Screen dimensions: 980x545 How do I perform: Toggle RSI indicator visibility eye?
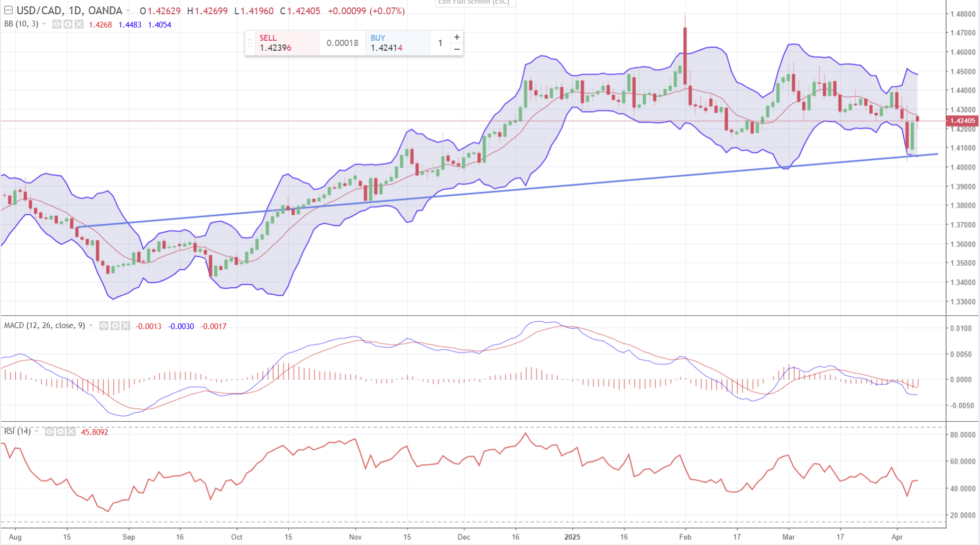coord(49,432)
